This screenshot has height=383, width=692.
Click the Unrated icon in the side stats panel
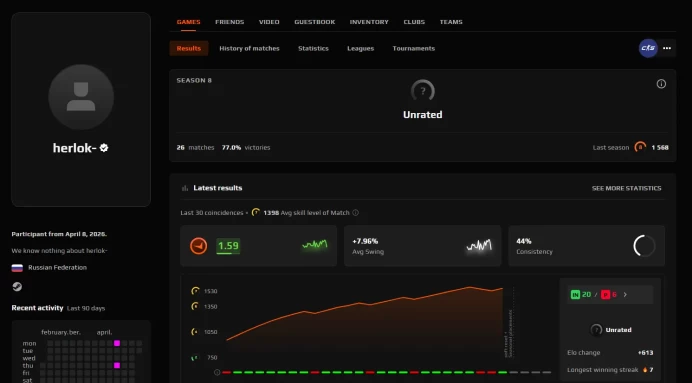[596, 330]
